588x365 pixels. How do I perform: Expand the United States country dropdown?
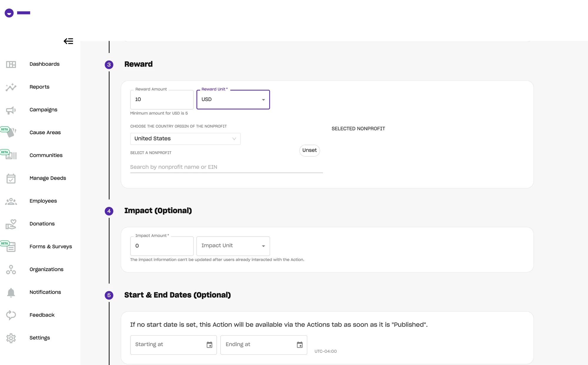185,139
